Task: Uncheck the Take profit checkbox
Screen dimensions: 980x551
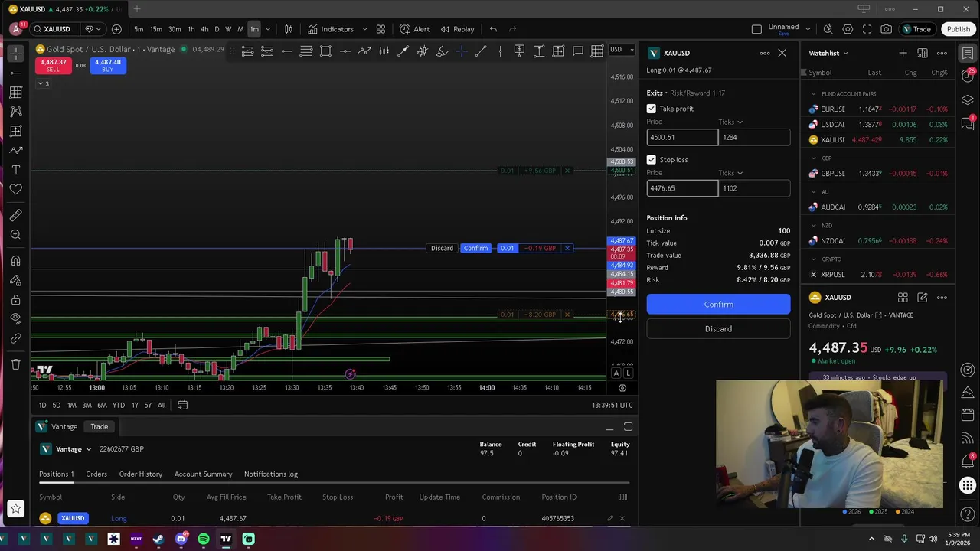Action: [x=652, y=109]
